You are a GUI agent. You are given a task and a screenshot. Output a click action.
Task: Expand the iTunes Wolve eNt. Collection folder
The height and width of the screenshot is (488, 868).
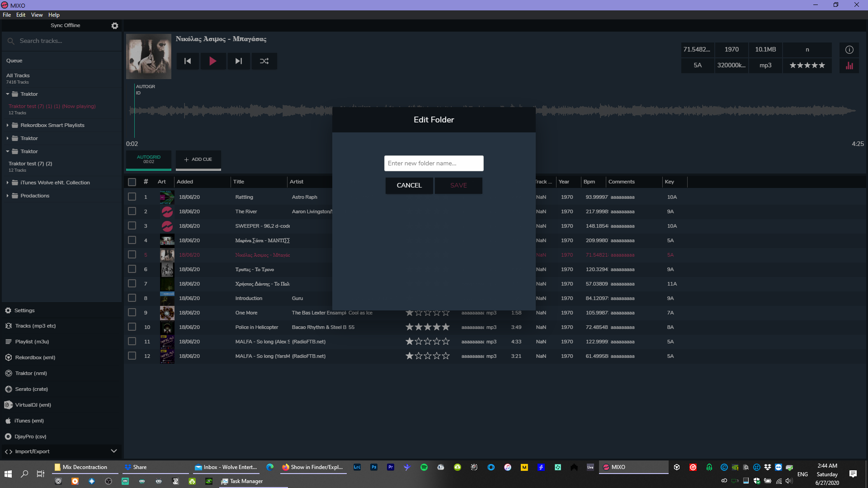click(x=8, y=183)
